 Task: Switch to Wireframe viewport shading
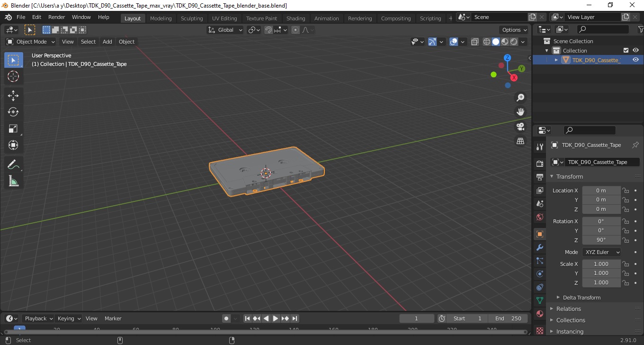487,42
